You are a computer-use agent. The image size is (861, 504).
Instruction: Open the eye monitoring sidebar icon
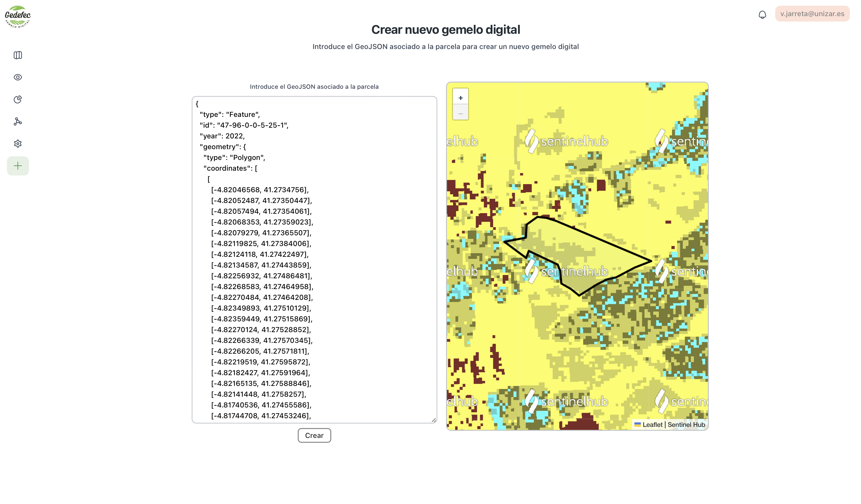pyautogui.click(x=18, y=77)
